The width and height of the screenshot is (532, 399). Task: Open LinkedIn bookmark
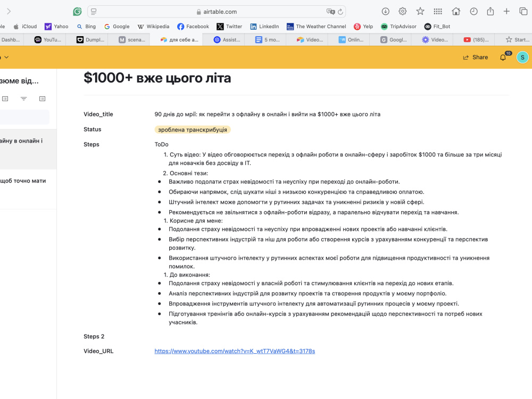pos(264,27)
